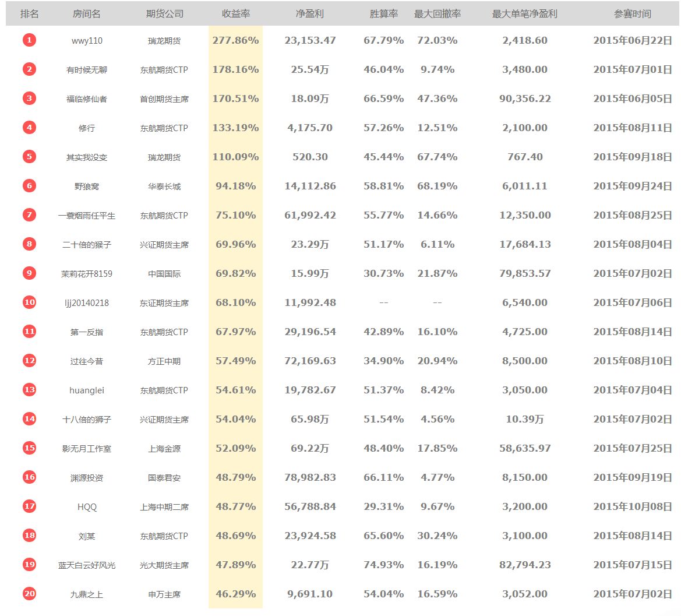Open room 影无月工作室
The image size is (681, 616).
pyautogui.click(x=86, y=448)
